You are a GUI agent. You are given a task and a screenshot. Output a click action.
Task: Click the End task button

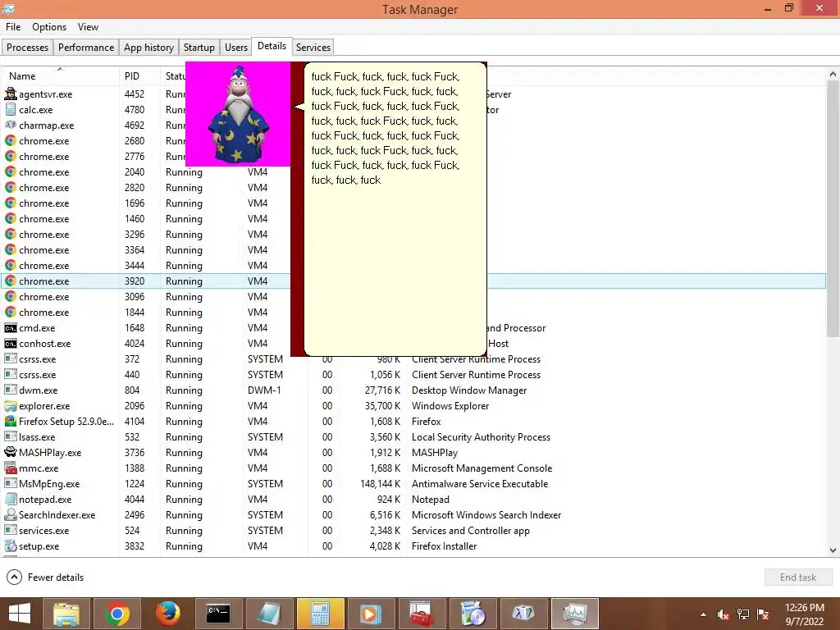point(798,577)
